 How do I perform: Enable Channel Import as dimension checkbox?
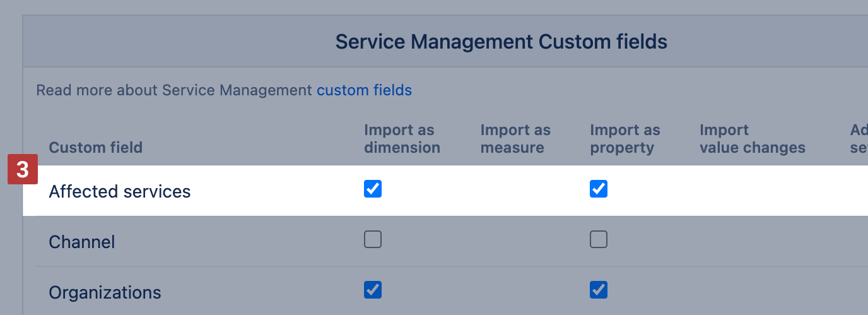click(373, 239)
